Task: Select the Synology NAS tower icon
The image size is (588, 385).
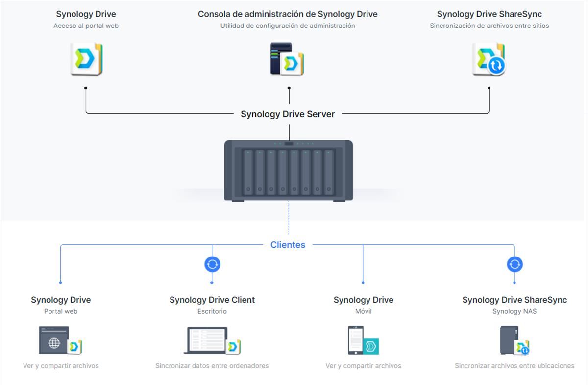Action: pos(514,340)
